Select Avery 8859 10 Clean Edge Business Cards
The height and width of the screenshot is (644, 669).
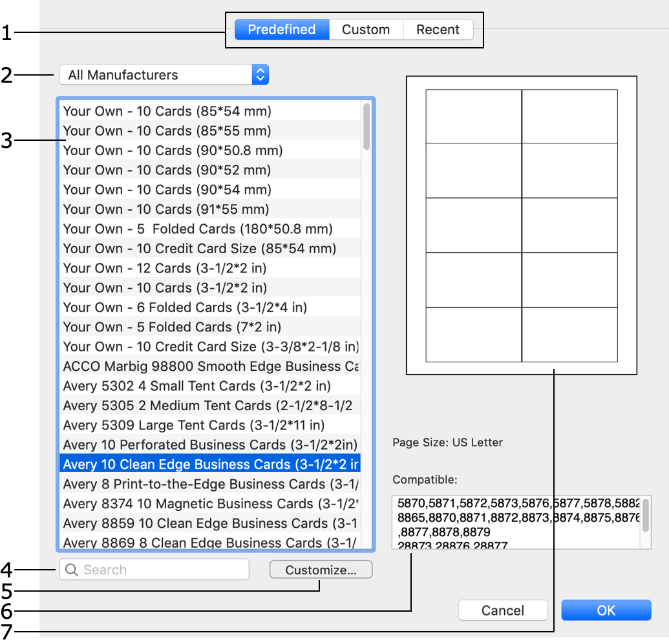click(x=210, y=523)
